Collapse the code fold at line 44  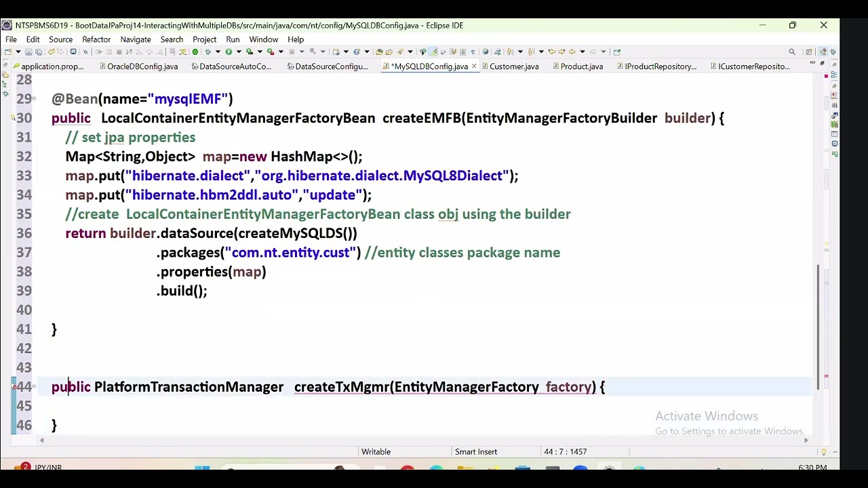[x=35, y=387]
